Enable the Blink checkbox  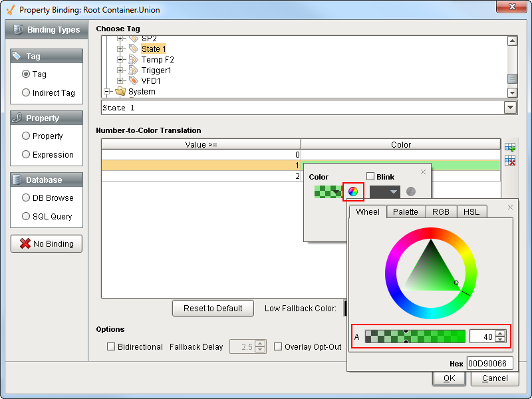point(371,177)
